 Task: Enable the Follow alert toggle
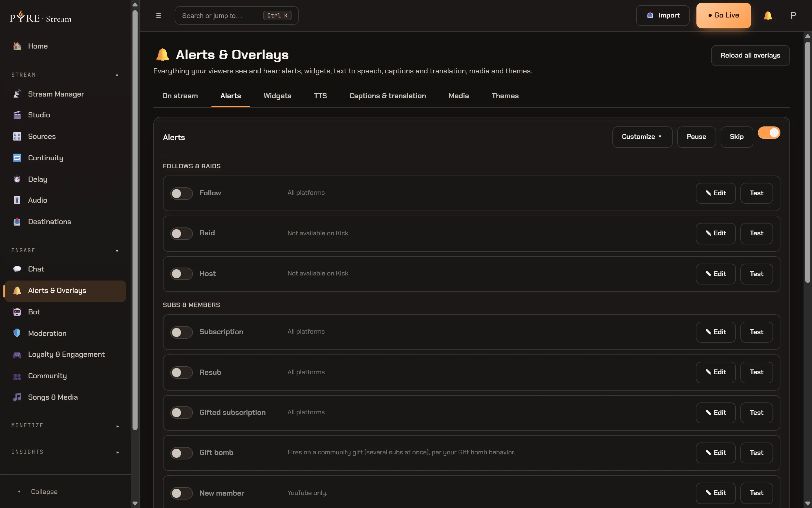[x=181, y=194]
